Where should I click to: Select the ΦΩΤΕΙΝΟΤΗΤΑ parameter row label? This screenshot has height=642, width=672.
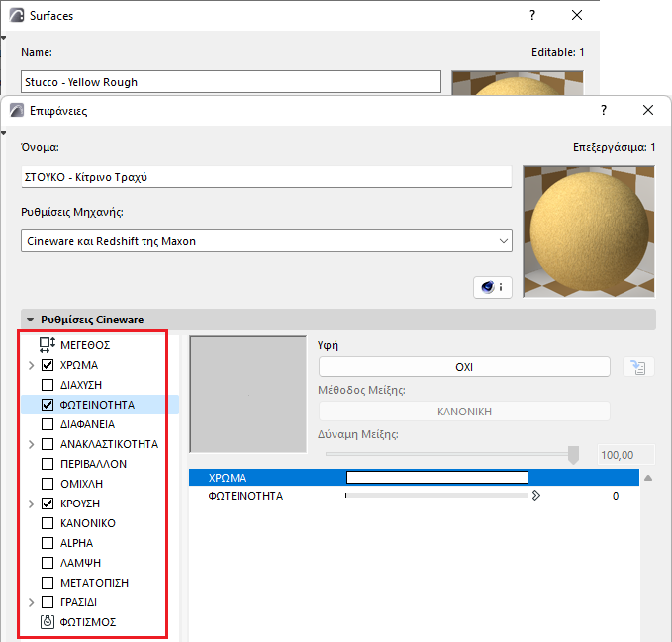point(245,496)
